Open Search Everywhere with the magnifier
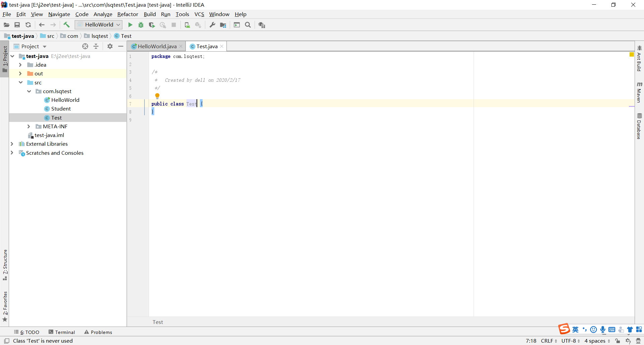This screenshot has width=644, height=345. click(x=248, y=25)
